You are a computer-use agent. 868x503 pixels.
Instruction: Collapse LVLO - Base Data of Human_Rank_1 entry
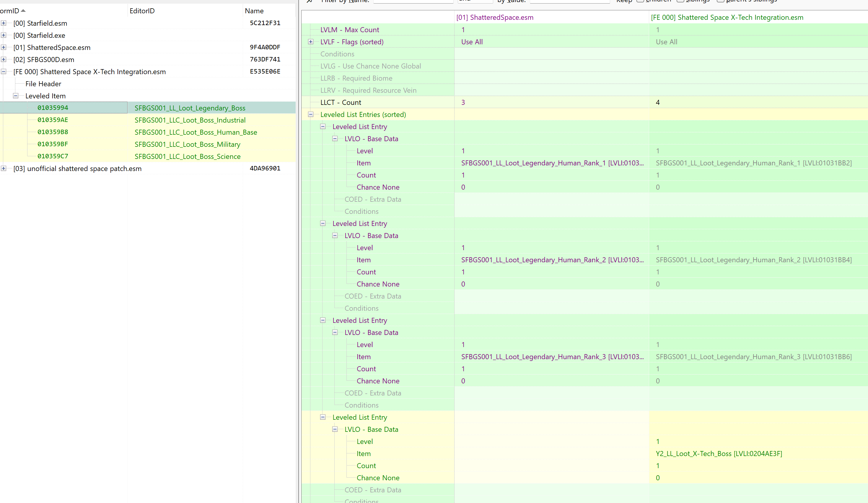(335, 139)
